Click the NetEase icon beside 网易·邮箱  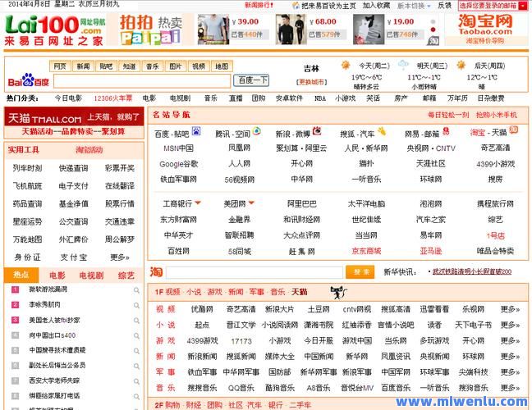[446, 131]
